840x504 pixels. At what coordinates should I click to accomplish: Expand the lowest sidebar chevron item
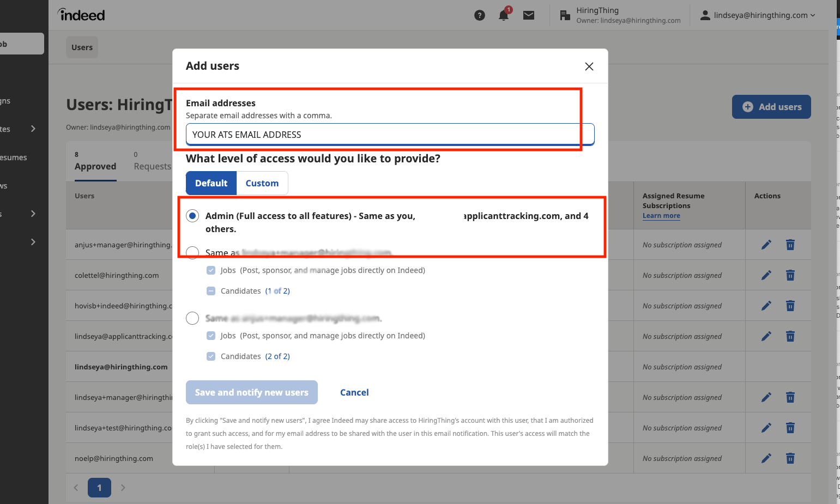pos(33,242)
